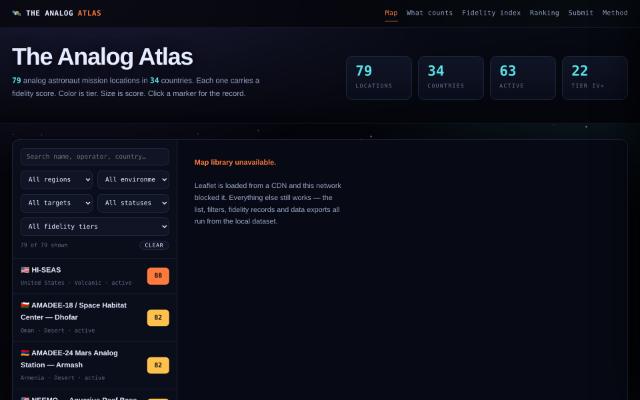The width and height of the screenshot is (640, 400).
Task: Focus the search name, operator, country field
Action: pos(95,157)
